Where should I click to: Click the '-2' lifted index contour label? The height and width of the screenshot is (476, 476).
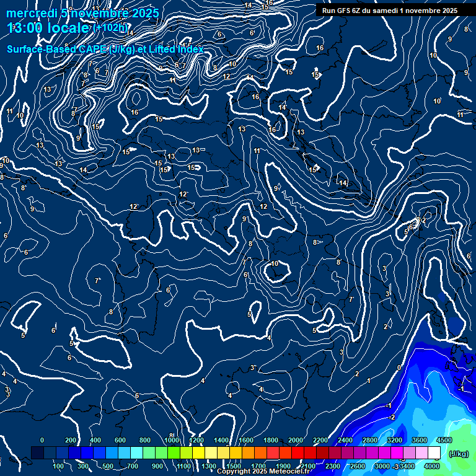(x=392, y=417)
